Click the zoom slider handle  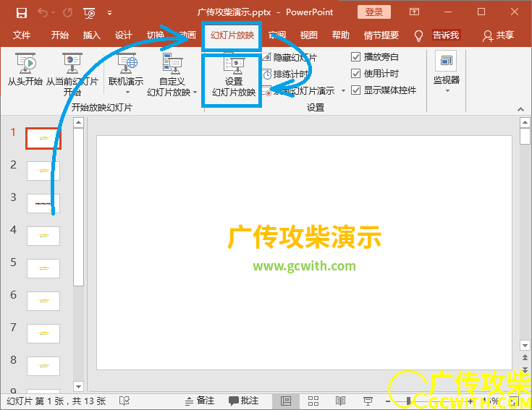(408, 401)
